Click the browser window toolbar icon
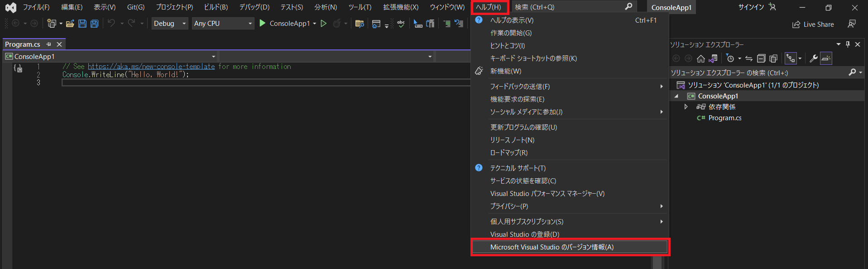This screenshot has height=269, width=868. coord(376,24)
